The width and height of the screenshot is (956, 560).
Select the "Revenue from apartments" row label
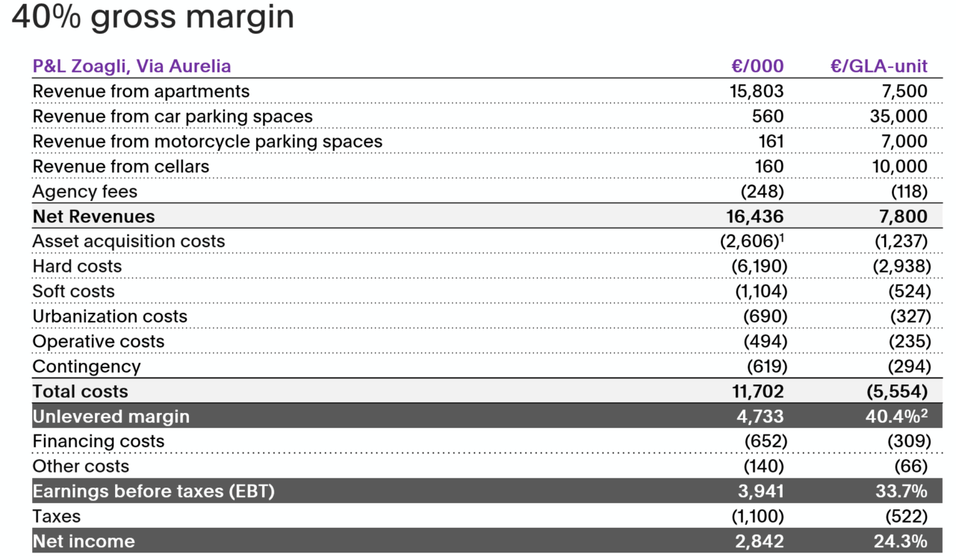[x=140, y=92]
